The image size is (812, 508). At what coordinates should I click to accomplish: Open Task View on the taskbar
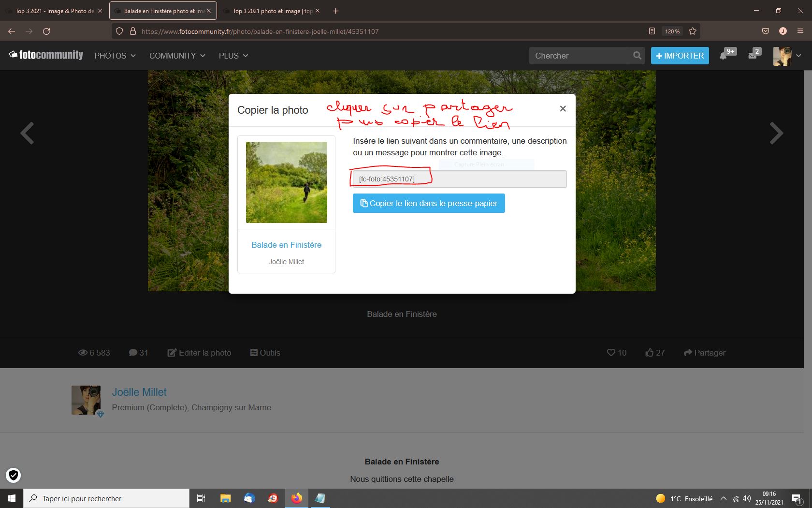coord(201,498)
